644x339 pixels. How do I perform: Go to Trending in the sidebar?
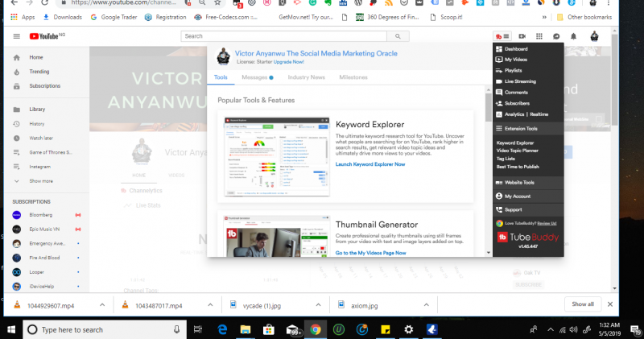[39, 72]
